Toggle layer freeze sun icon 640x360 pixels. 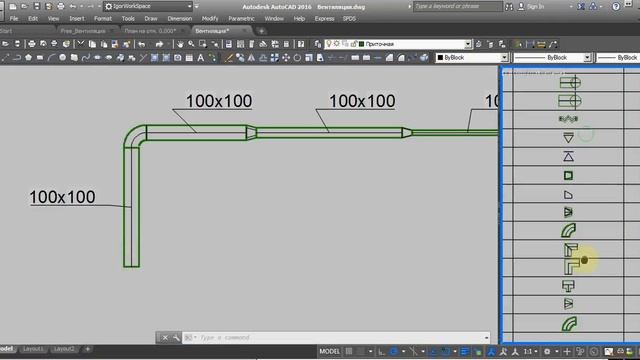click(x=337, y=44)
